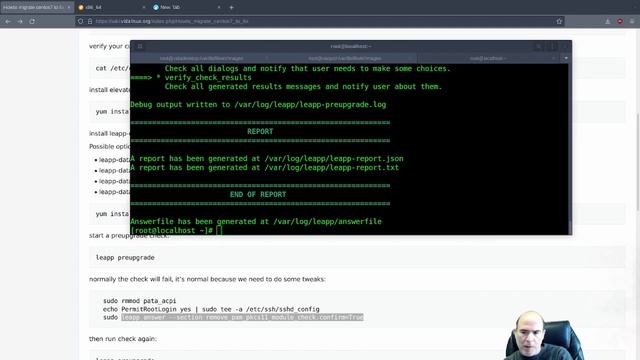Click the terminal window scrollbar
Screen dimensions: 640x360
point(570,149)
